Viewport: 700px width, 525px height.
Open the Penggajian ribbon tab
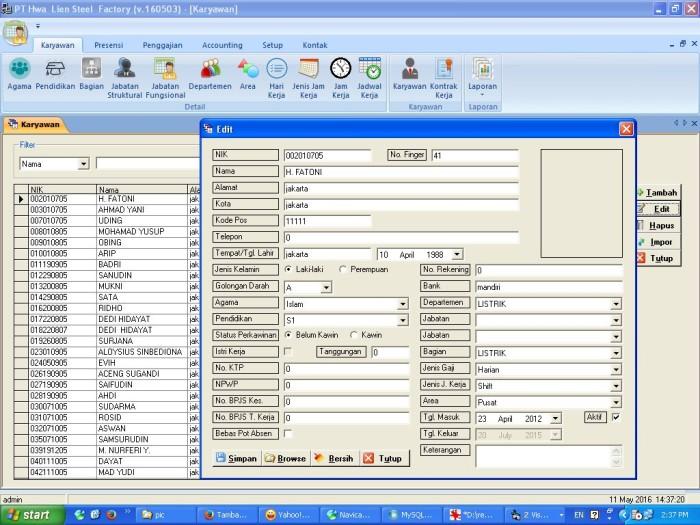162,45
